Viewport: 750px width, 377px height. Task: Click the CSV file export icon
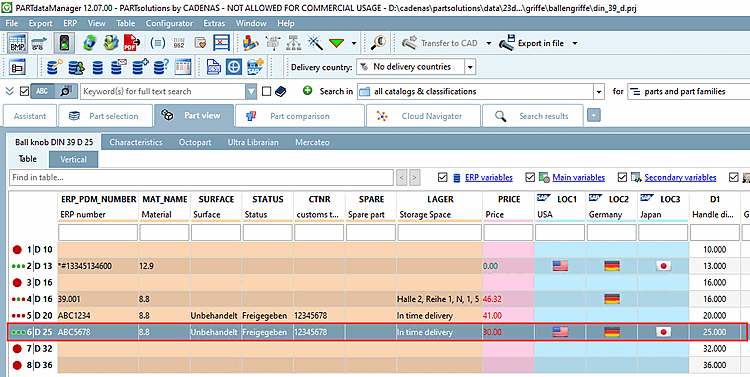(x=213, y=67)
